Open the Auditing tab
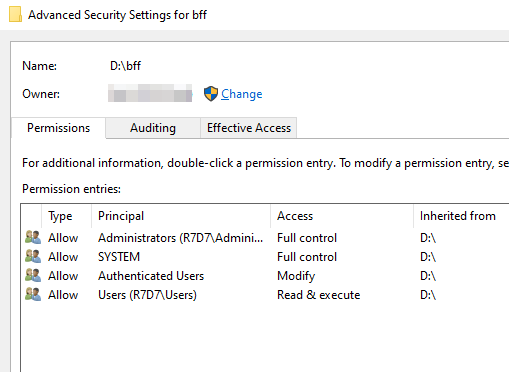This screenshot has width=509, height=372. tap(153, 128)
